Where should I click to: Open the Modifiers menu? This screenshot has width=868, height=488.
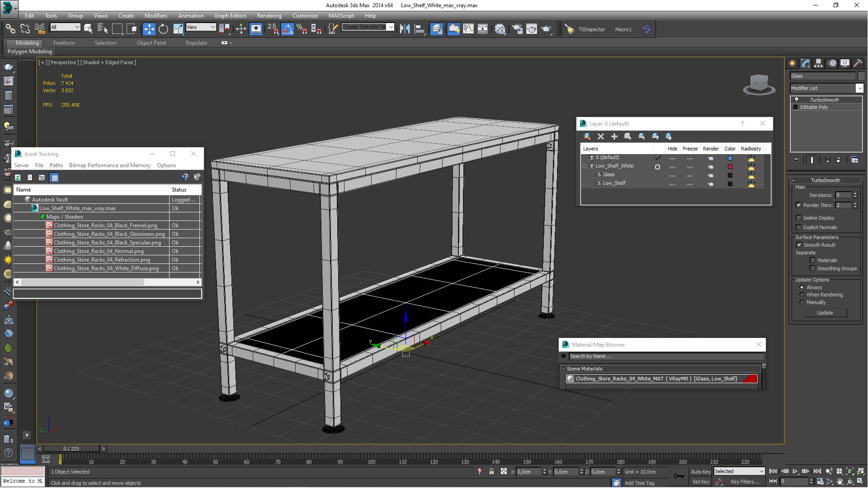tap(156, 15)
